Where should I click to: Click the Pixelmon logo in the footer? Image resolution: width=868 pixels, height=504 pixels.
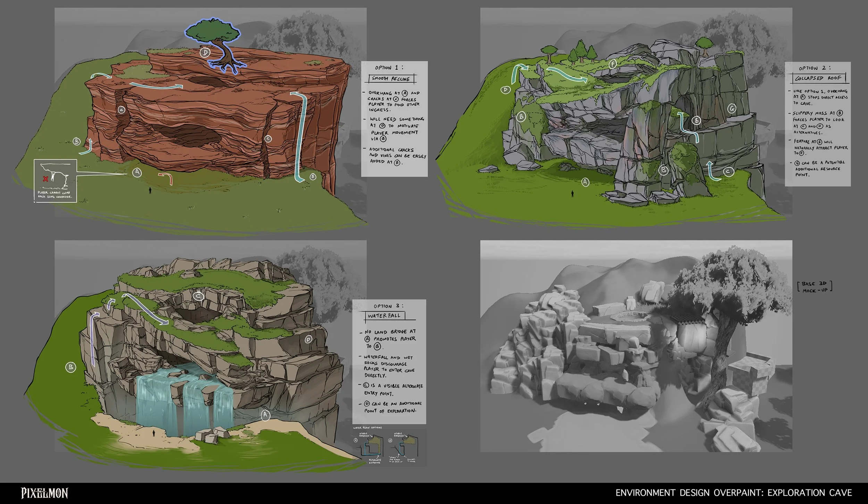click(x=44, y=493)
